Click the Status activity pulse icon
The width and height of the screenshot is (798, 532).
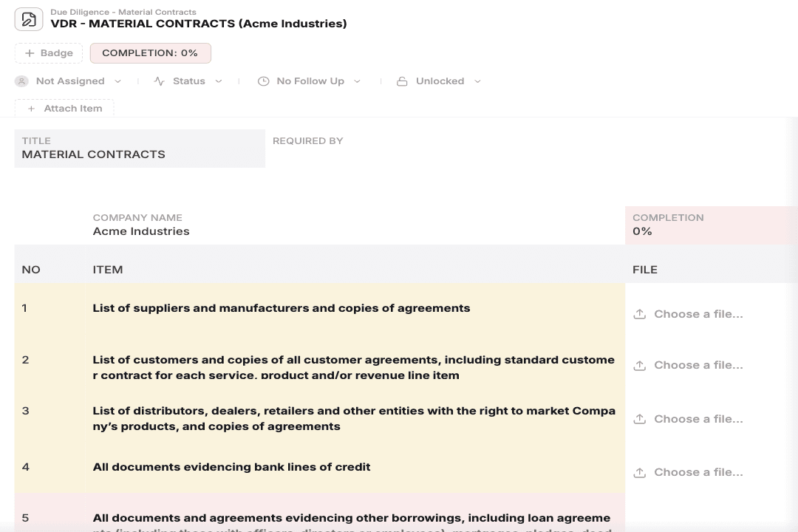pos(160,81)
